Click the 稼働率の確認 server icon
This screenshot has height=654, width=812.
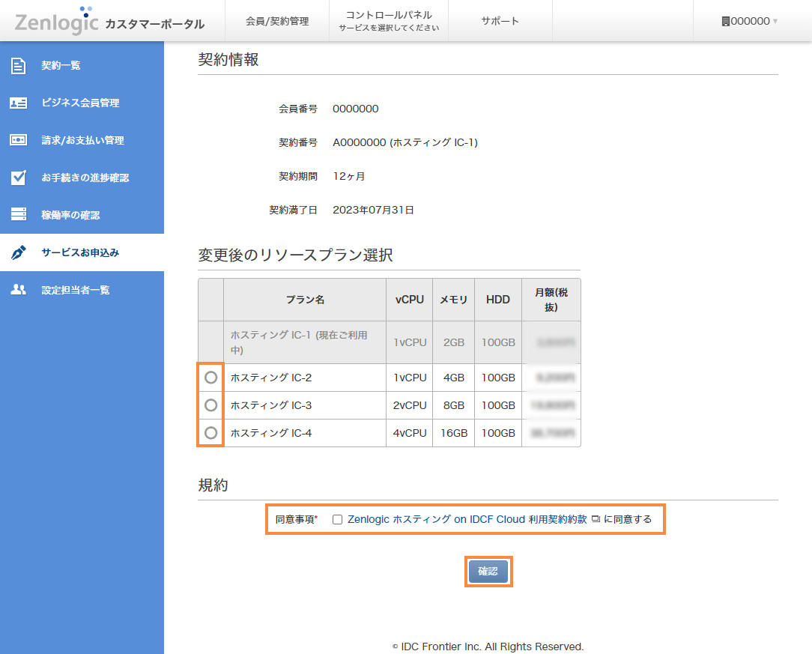point(19,215)
